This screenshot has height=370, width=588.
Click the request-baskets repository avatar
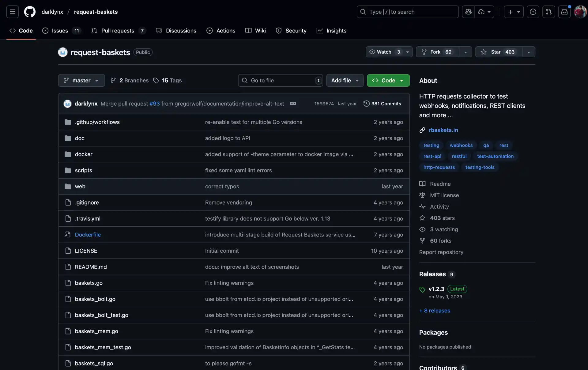pos(63,52)
